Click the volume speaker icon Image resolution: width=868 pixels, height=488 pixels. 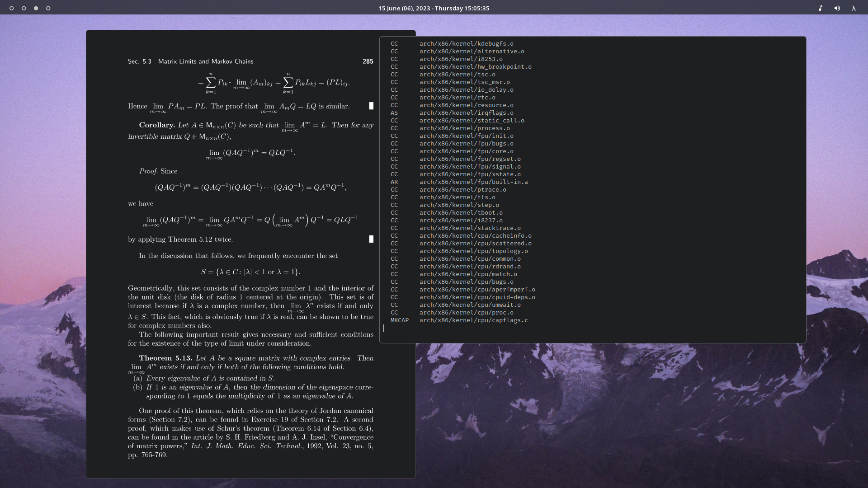pyautogui.click(x=837, y=8)
